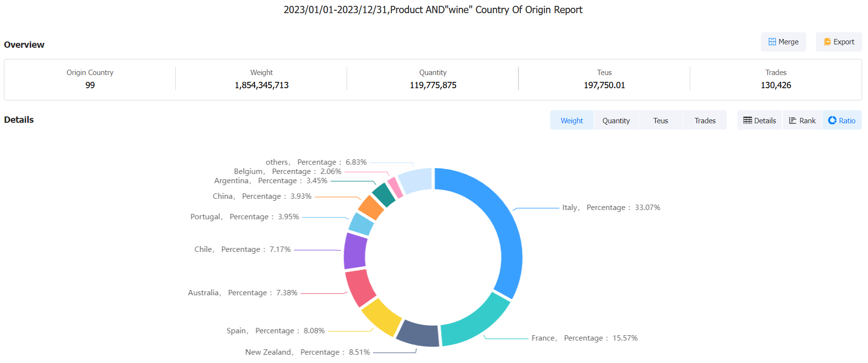The width and height of the screenshot is (868, 363).
Task: Select the Ratio donut view icon
Action: tap(832, 120)
